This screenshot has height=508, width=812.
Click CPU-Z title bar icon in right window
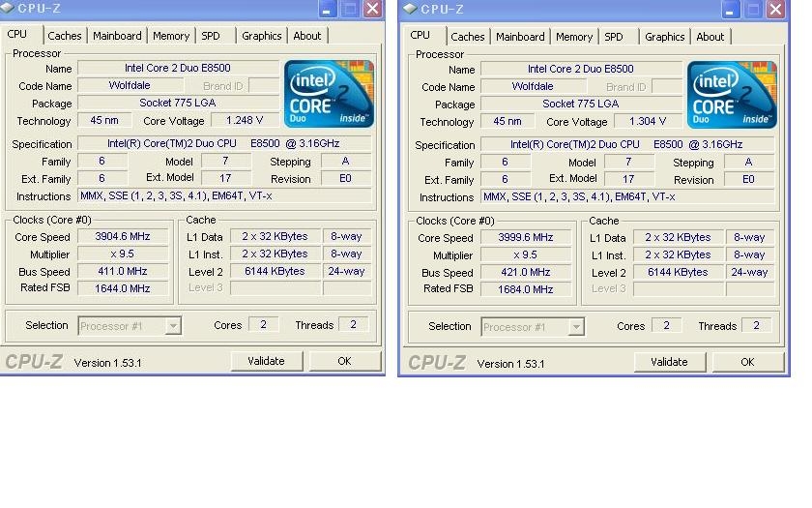point(410,9)
